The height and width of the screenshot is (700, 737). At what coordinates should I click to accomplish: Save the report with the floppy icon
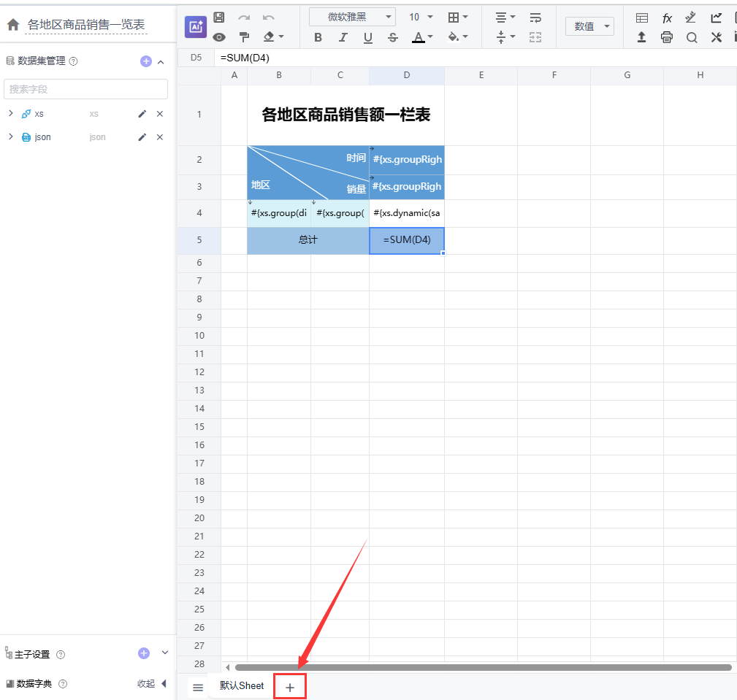pyautogui.click(x=219, y=17)
